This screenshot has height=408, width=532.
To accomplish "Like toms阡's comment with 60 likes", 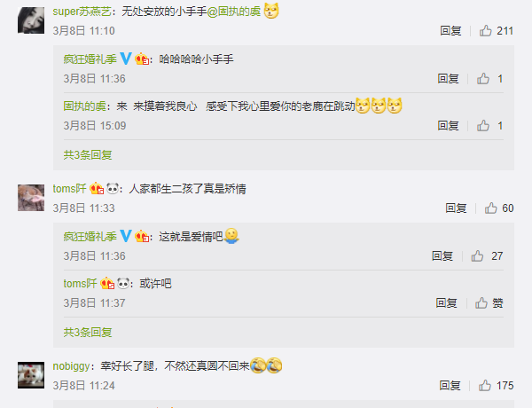I will 498,208.
